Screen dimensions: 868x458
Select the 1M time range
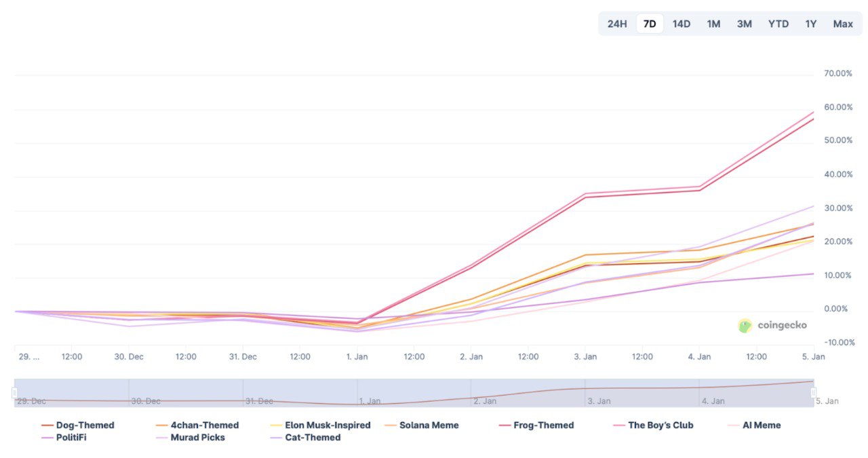coord(713,24)
